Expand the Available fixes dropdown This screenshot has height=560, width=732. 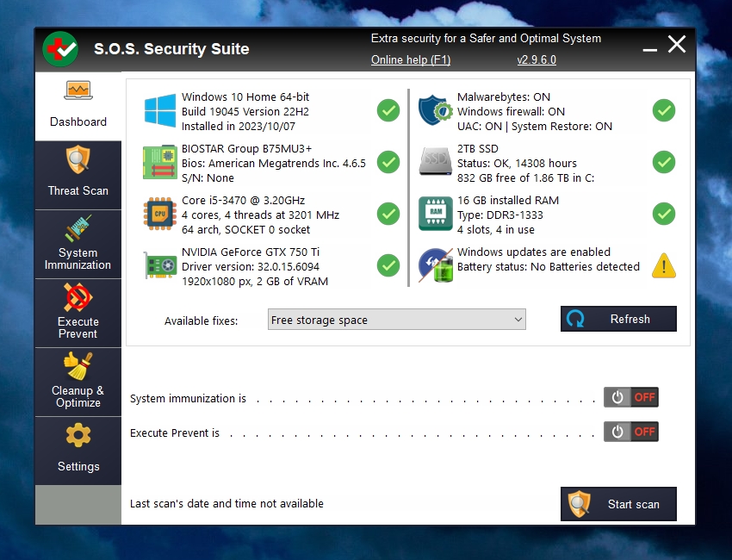tap(397, 320)
